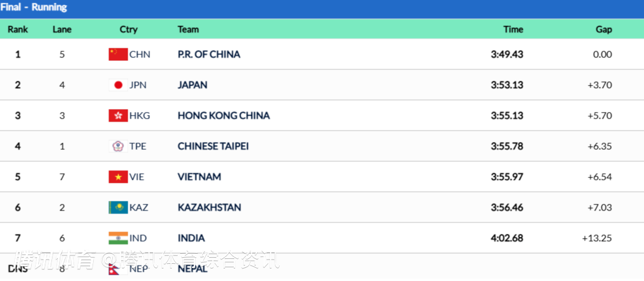This screenshot has height=281, width=644.
Task: Click the Vietnam flag icon
Action: (x=118, y=177)
